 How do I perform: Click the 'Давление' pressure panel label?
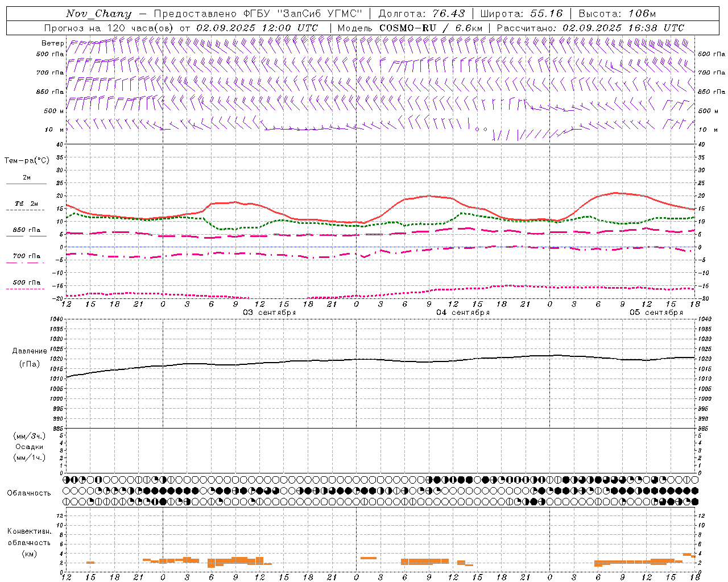pyautogui.click(x=30, y=351)
